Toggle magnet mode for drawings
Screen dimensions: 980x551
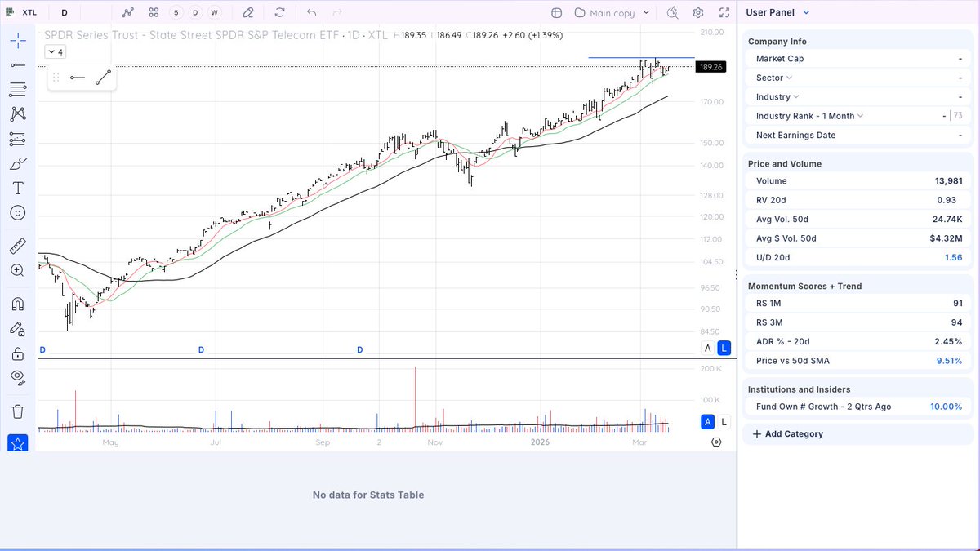tap(17, 304)
